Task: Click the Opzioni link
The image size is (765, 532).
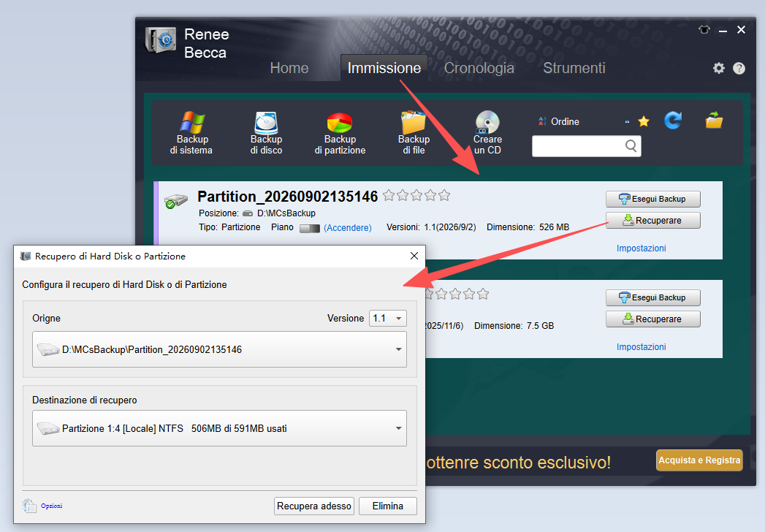Action: click(x=51, y=506)
